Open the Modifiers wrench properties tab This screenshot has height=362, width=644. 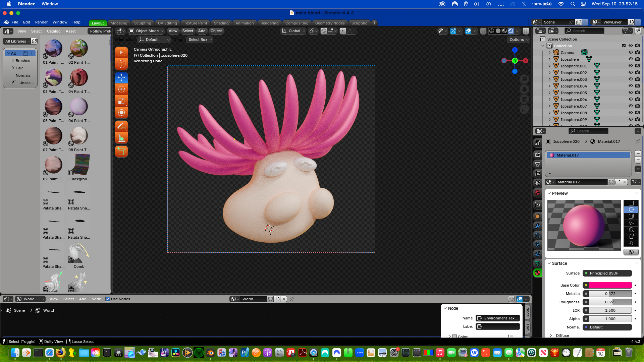pos(538,226)
